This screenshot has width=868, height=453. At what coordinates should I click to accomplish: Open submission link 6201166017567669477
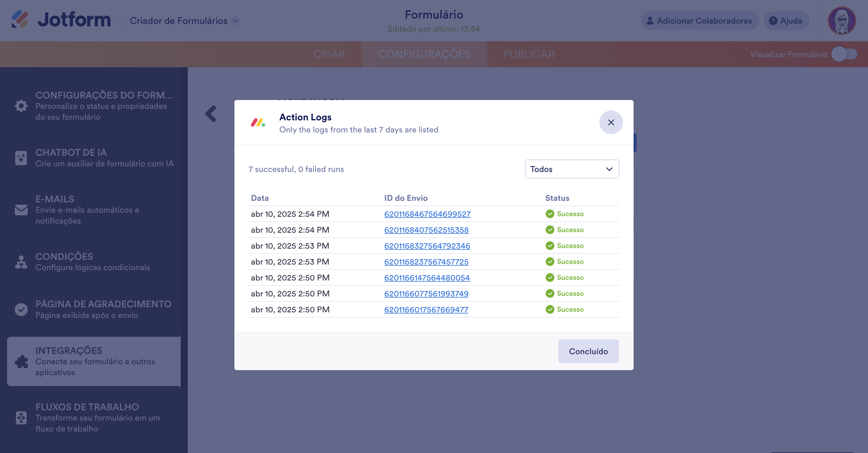click(x=426, y=310)
